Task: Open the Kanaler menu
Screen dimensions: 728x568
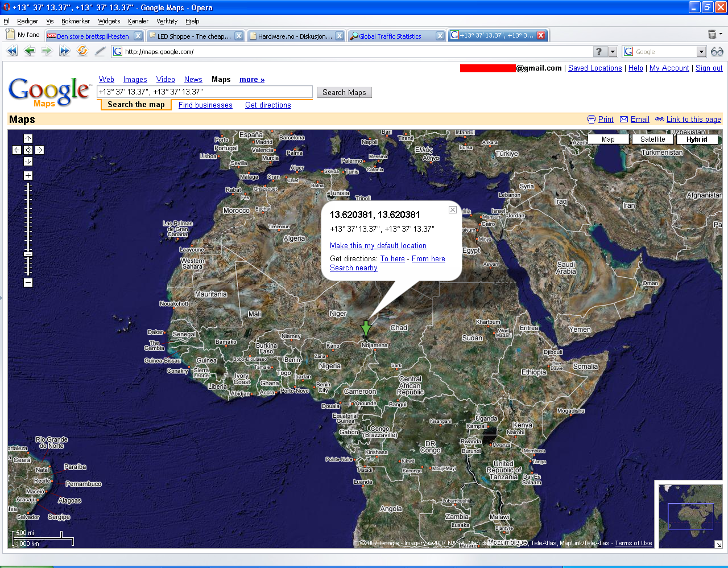Action: tap(138, 21)
